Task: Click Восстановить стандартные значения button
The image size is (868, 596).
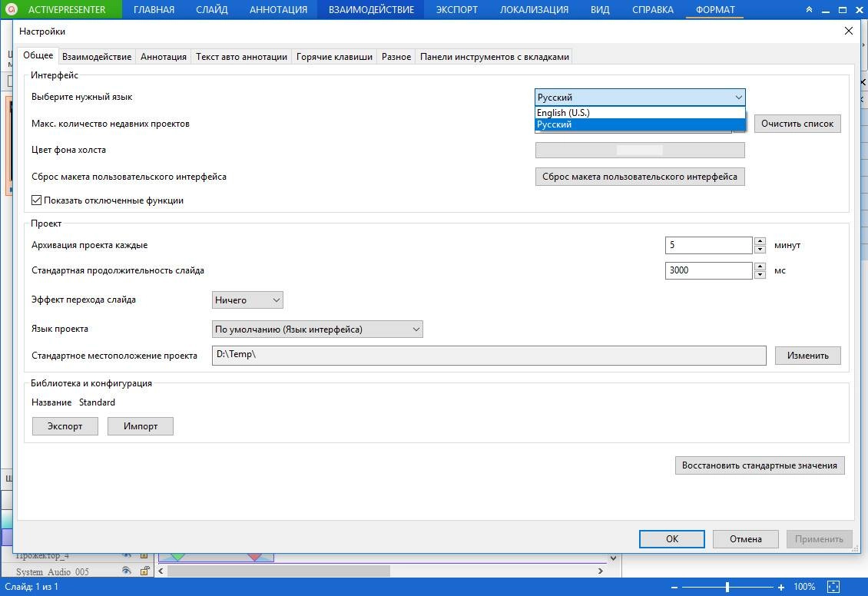Action: (760, 465)
